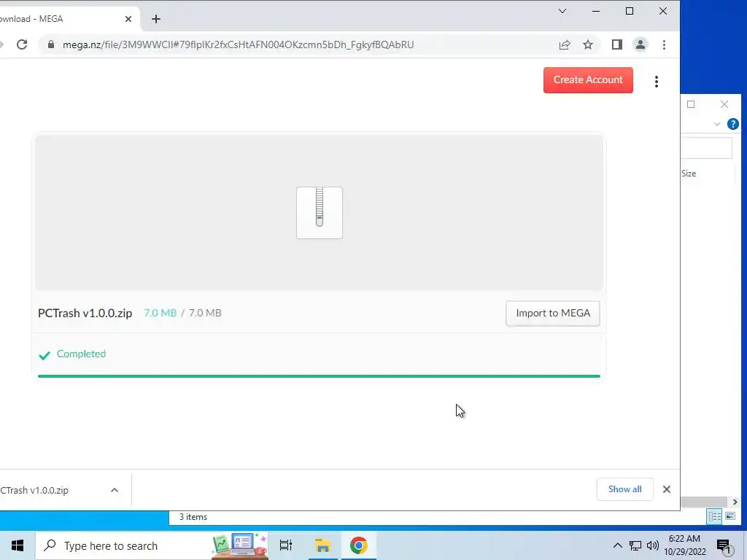Open Chrome profile avatar
The width and height of the screenshot is (747, 560).
pos(640,44)
